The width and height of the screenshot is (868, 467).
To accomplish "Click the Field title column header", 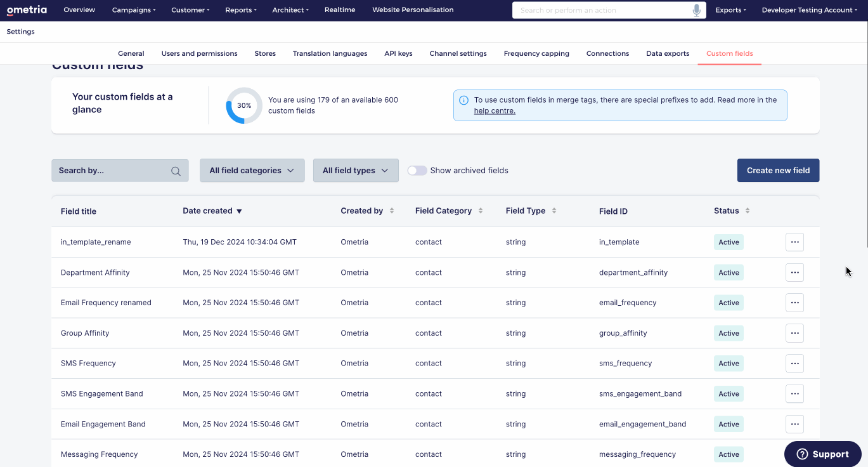I will coord(79,211).
